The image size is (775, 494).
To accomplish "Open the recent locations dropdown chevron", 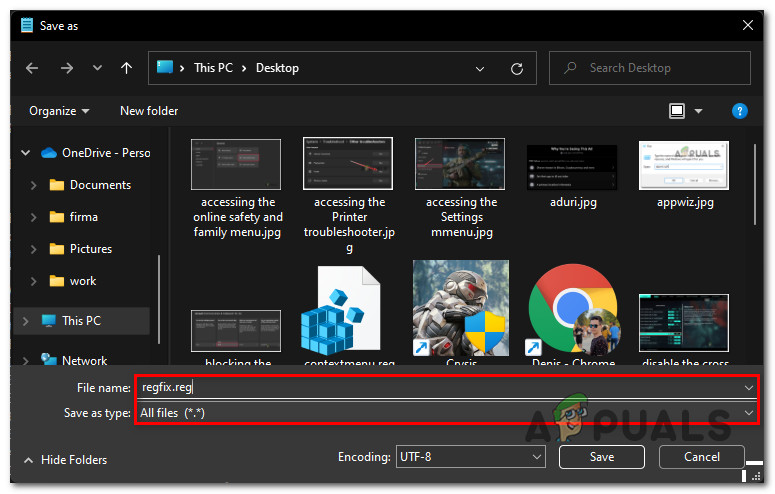I will pos(96,68).
